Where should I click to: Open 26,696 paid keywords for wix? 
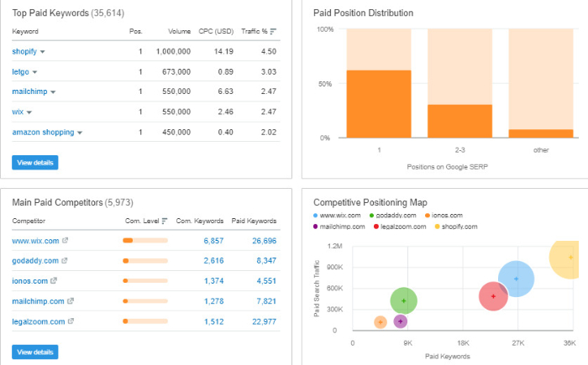click(265, 241)
